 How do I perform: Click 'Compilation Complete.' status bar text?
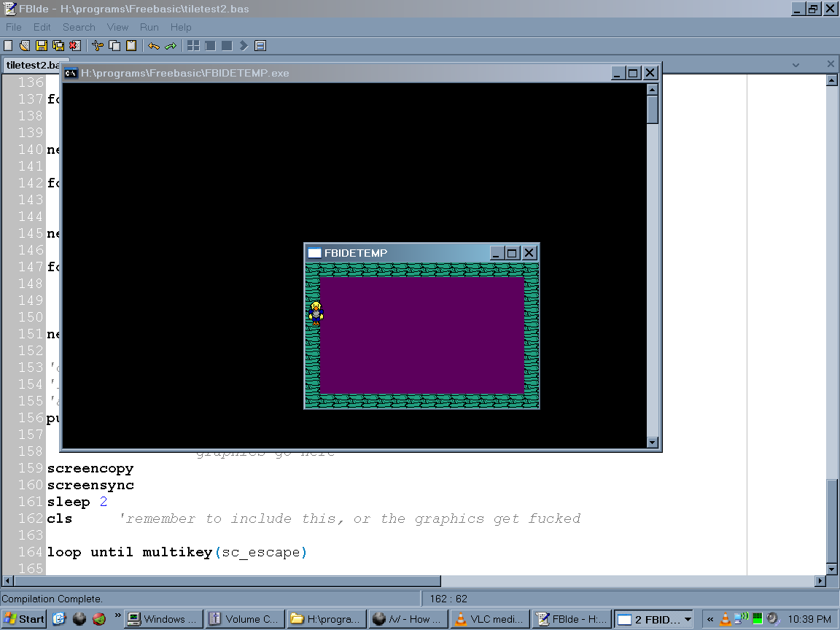(x=52, y=599)
